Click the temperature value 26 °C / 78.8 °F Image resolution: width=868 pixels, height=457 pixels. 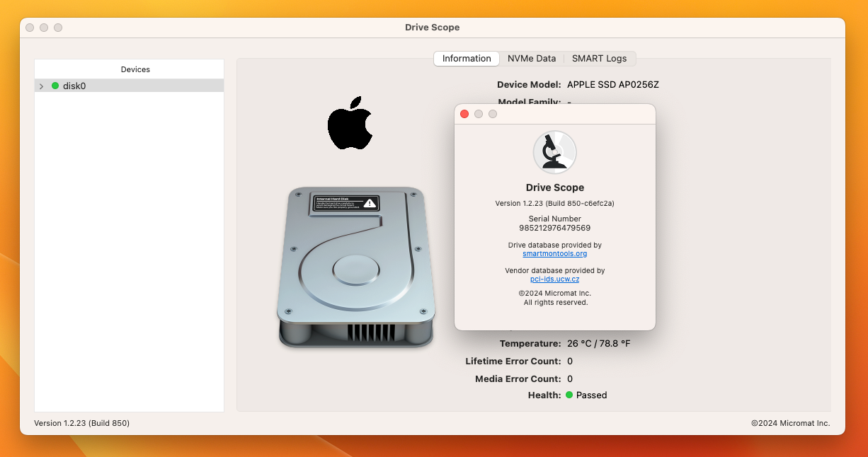(x=598, y=344)
